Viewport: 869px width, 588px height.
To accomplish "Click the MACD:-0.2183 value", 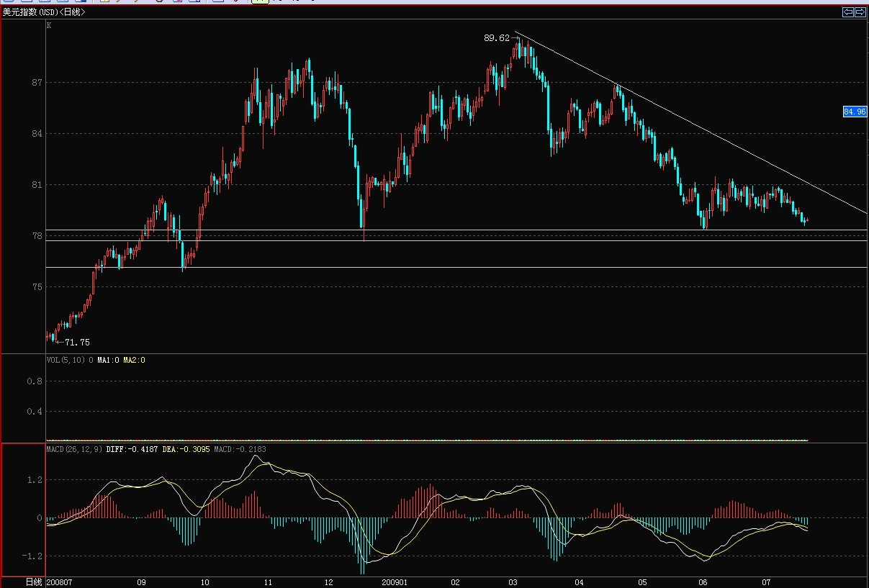I will click(240, 449).
